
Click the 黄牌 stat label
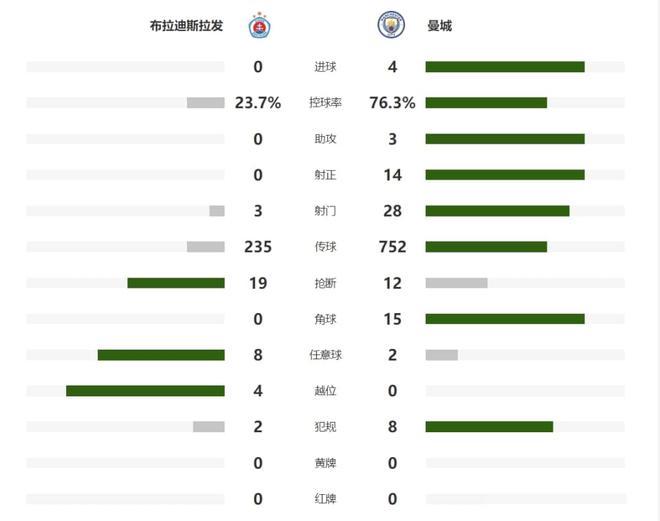[324, 463]
